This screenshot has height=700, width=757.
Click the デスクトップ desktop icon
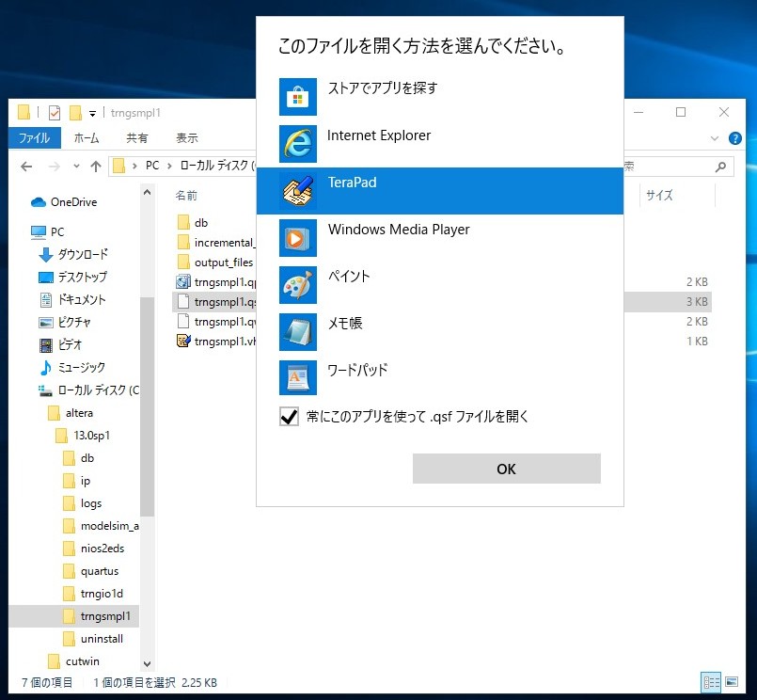coord(46,278)
